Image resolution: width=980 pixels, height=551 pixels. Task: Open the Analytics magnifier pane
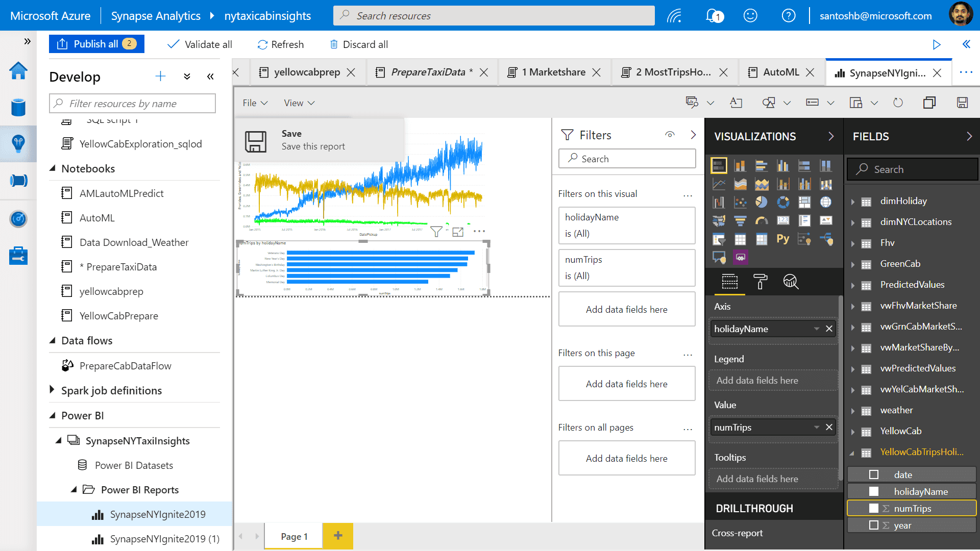(x=791, y=282)
